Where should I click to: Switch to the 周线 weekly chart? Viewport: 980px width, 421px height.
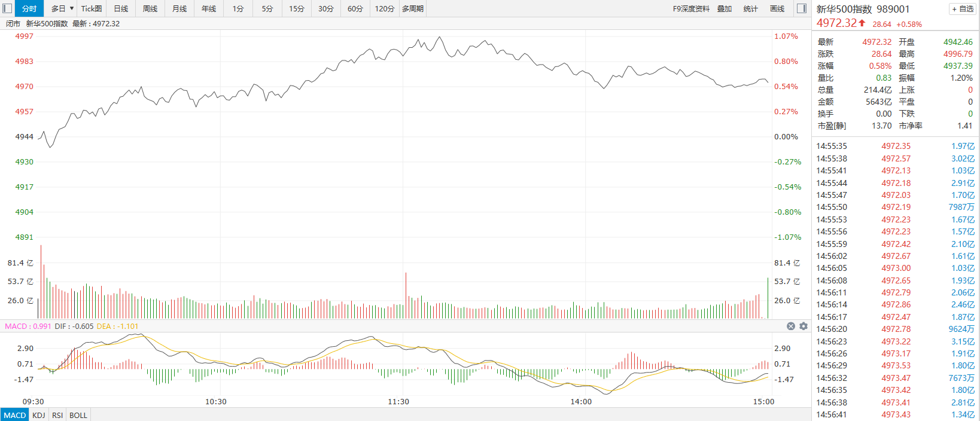tap(150, 8)
